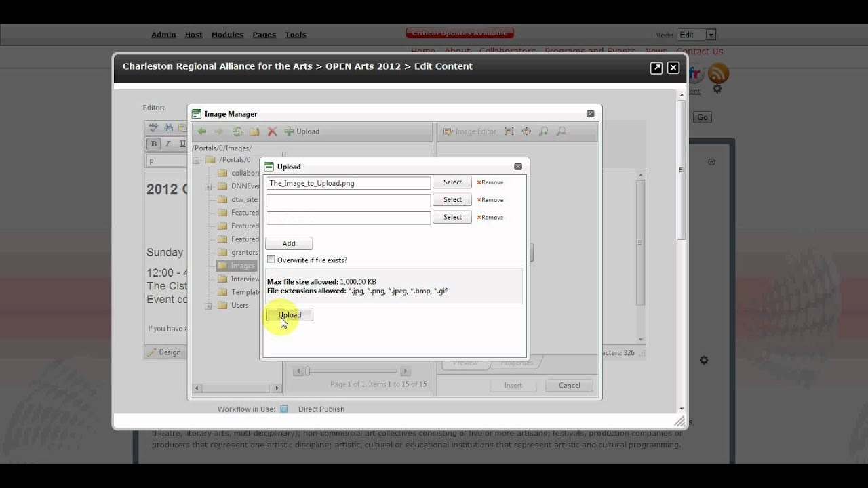Click the Insert button in Image Manager
Image resolution: width=868 pixels, height=488 pixels.
coord(513,386)
